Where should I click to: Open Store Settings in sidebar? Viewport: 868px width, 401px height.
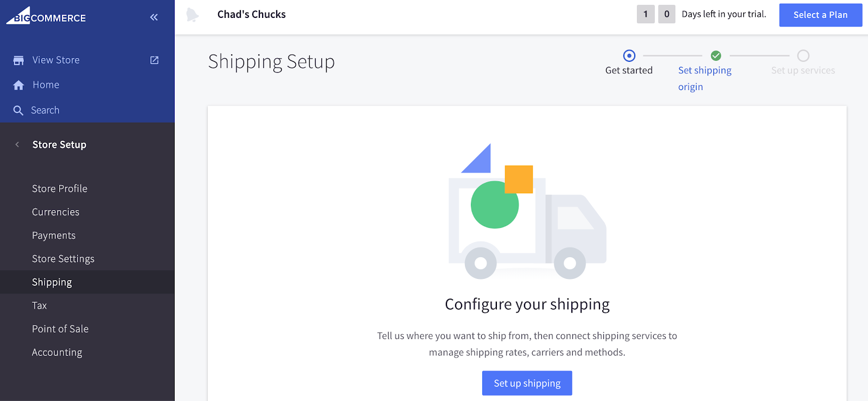point(63,259)
